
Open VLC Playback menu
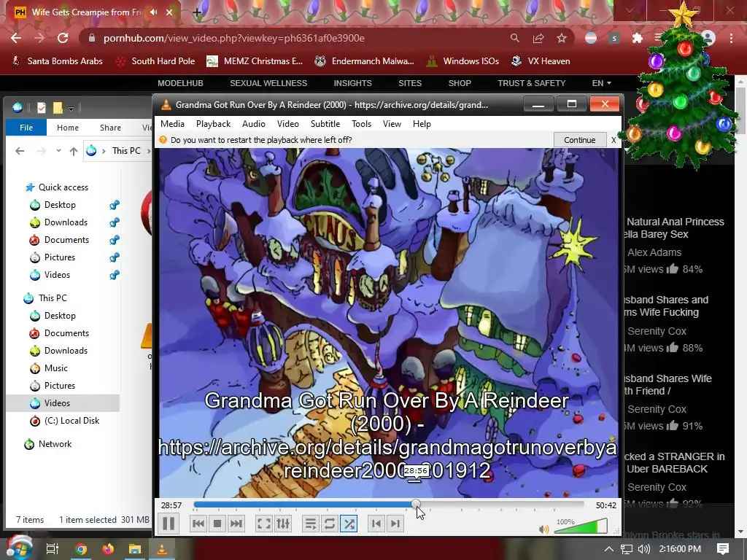pyautogui.click(x=213, y=124)
